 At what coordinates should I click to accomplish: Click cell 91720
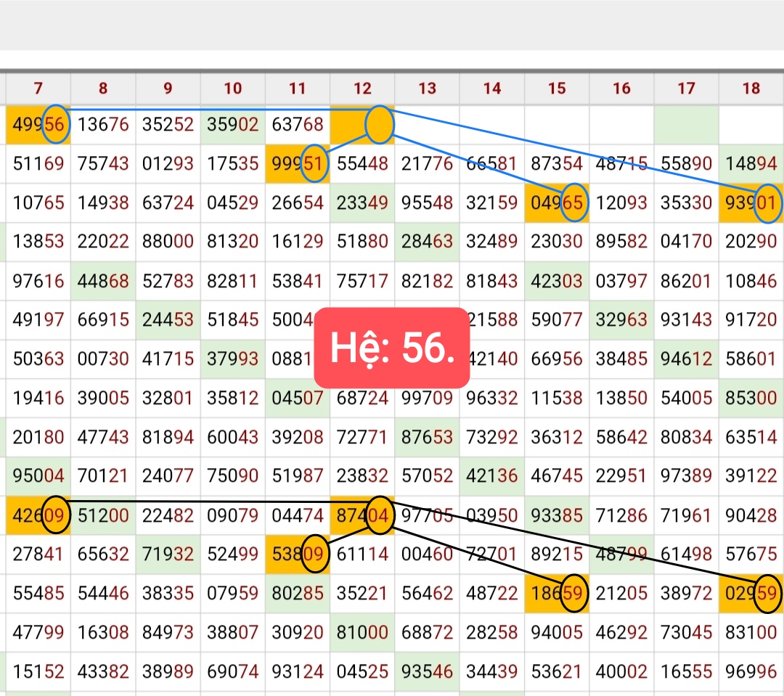point(751,320)
